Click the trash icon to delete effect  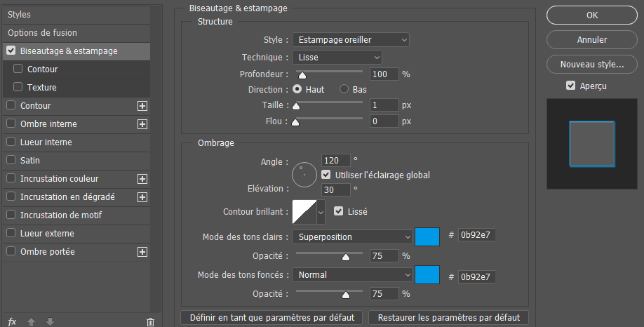tap(150, 321)
